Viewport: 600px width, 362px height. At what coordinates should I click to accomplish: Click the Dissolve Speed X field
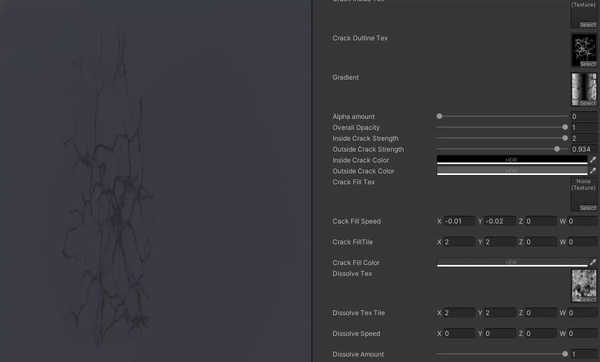(459, 333)
